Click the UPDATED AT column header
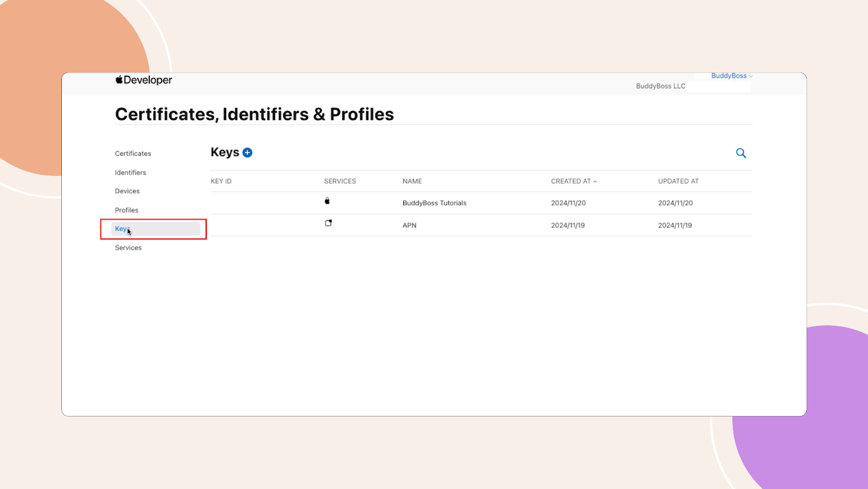The height and width of the screenshot is (489, 868). [x=678, y=181]
